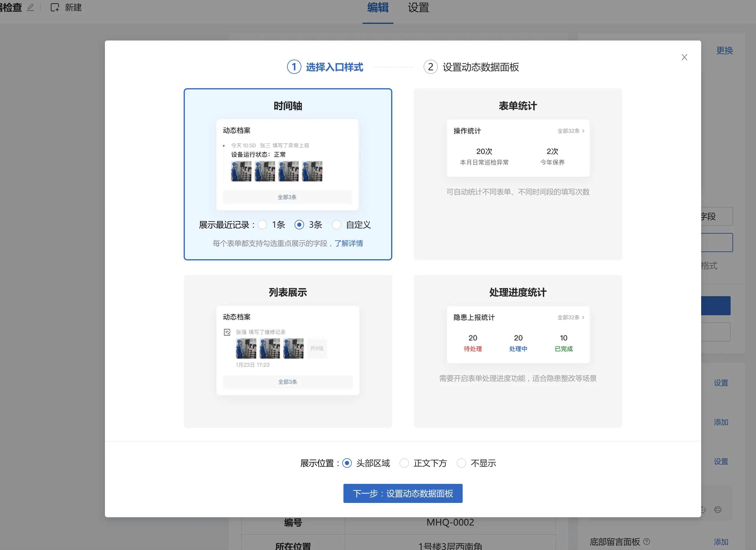This screenshot has height=550, width=756.
Task: Click the 新建 button
Action: point(66,7)
